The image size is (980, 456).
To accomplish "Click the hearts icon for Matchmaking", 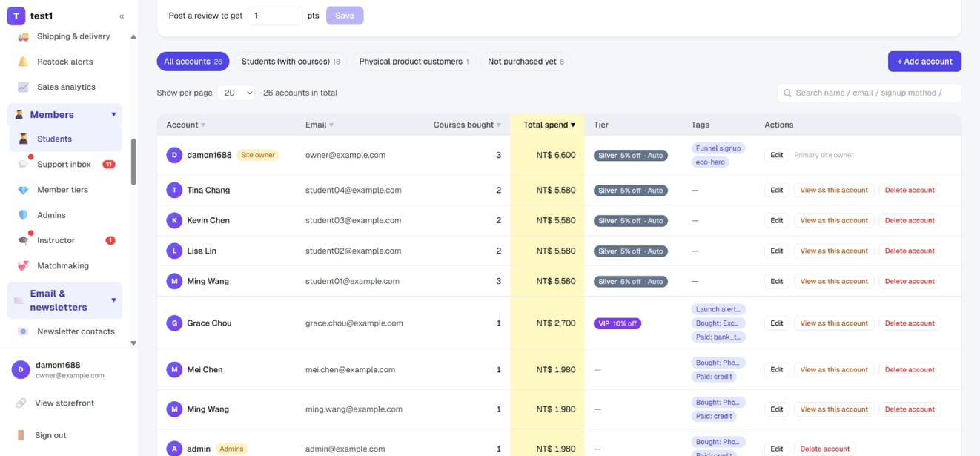I will [x=23, y=265].
